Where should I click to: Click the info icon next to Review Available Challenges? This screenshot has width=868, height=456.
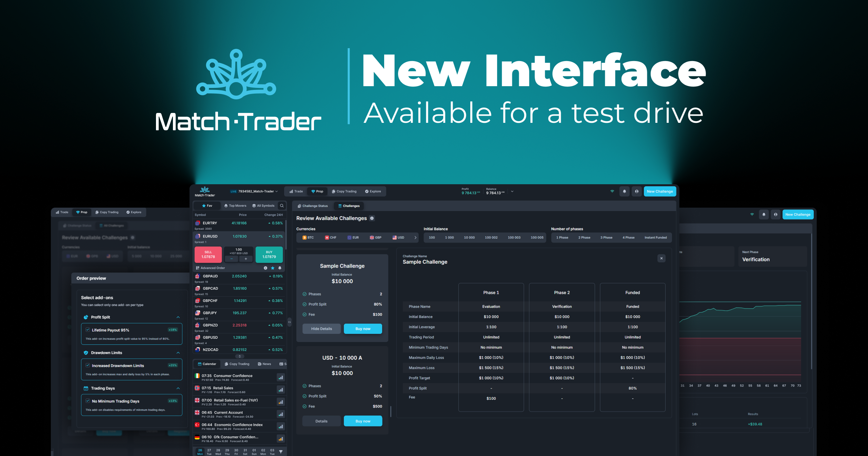[372, 218]
